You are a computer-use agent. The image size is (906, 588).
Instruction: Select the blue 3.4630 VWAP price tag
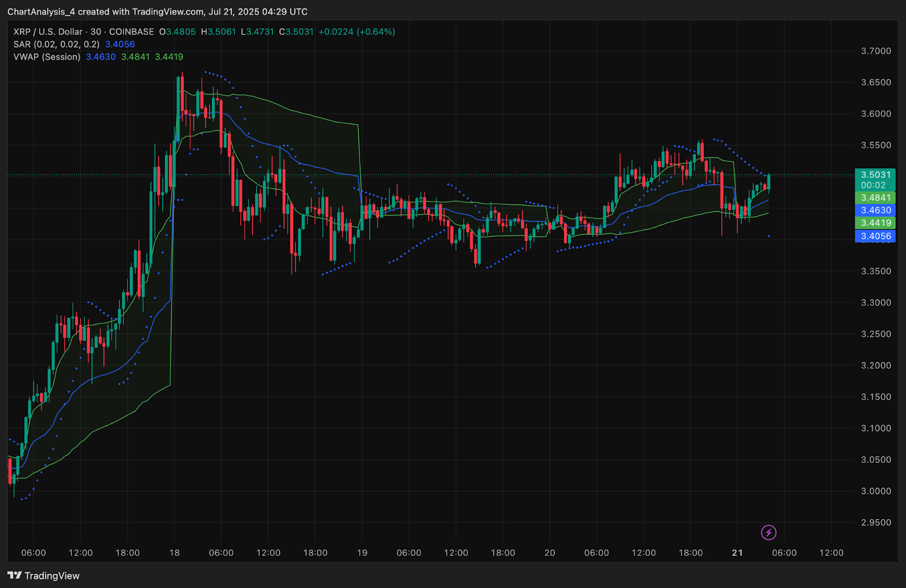click(875, 211)
